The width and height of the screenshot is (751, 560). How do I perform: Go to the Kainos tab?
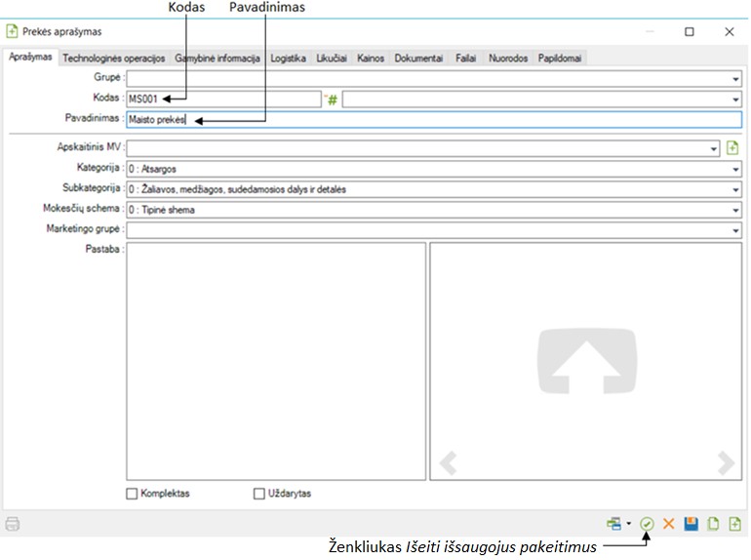pos(371,59)
